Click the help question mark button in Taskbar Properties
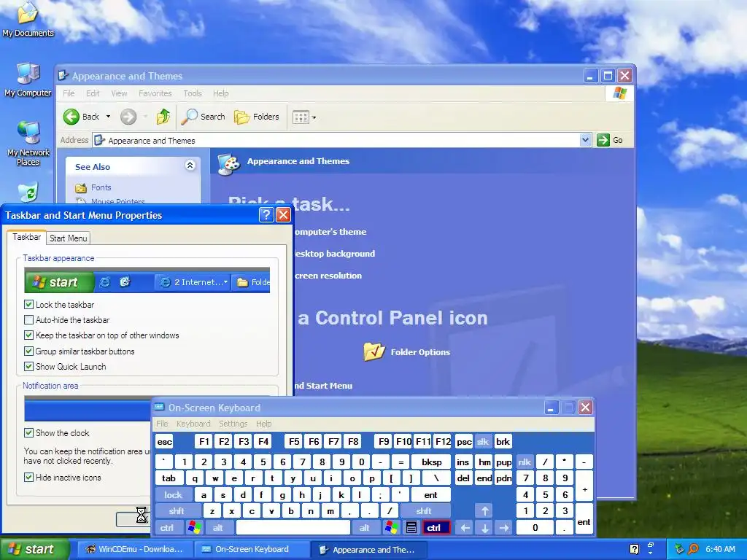Viewport: 747px width, 560px height. coord(266,215)
